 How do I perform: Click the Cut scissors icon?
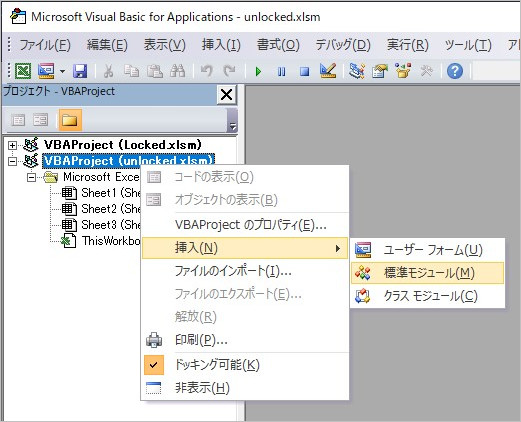pyautogui.click(x=109, y=71)
